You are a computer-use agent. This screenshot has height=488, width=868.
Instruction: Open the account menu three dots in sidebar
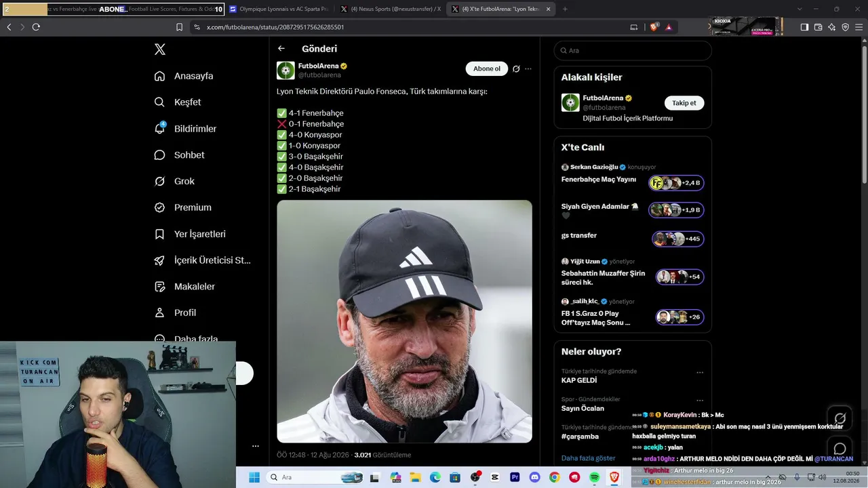(x=256, y=446)
